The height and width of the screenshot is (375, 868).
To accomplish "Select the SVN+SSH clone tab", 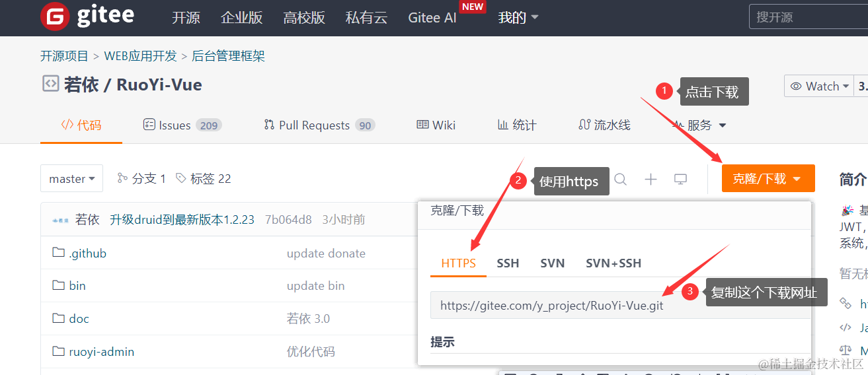I will [613, 263].
